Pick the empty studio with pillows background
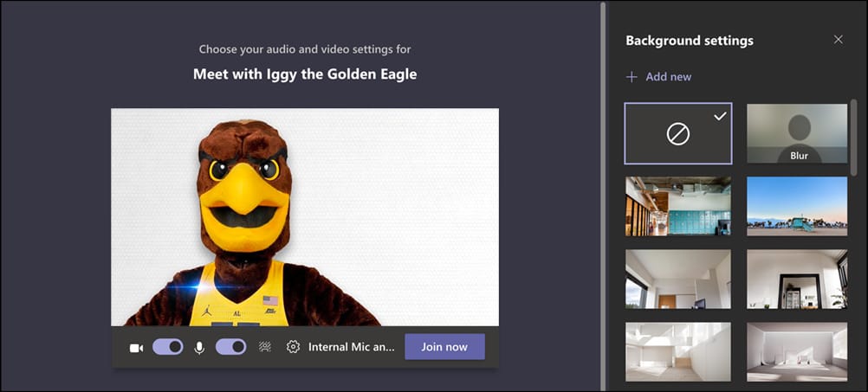The height and width of the screenshot is (392, 868). 797,351
